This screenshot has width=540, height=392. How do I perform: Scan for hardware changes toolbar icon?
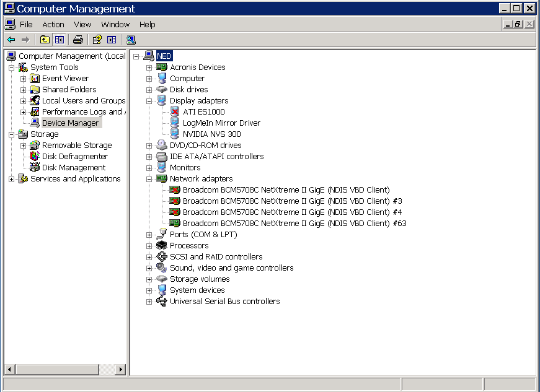click(x=131, y=40)
